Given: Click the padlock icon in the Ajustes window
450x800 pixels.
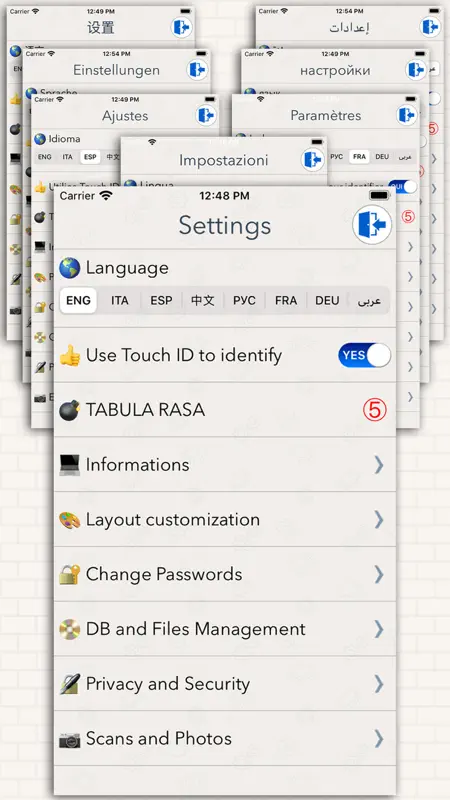Looking at the screenshot, I should pyautogui.click(x=40, y=307).
